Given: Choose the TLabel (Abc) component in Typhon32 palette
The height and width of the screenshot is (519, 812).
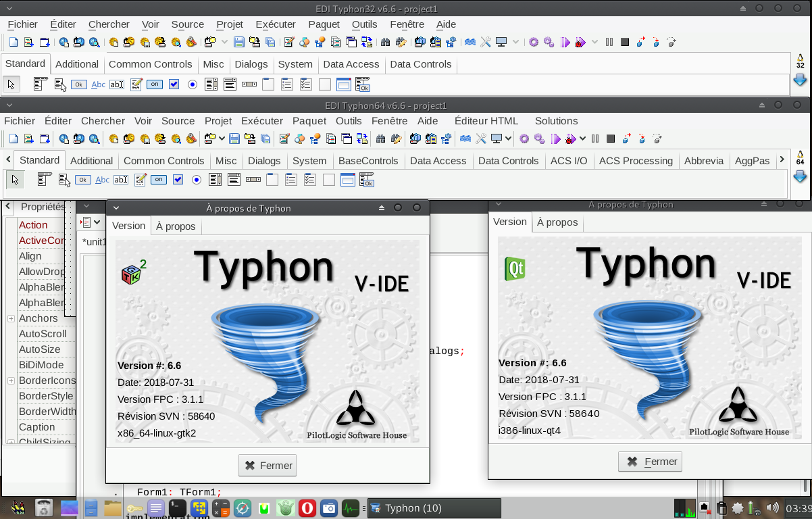Looking at the screenshot, I should [x=98, y=84].
